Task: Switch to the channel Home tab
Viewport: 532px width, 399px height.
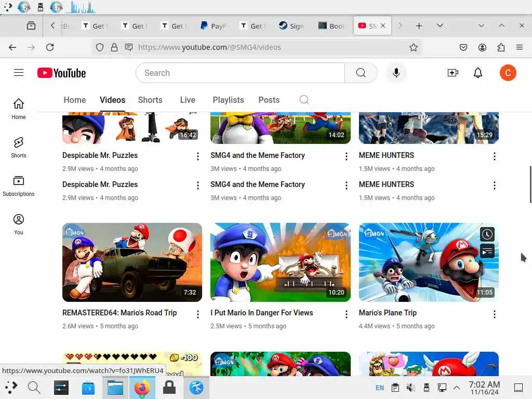Action: click(75, 100)
